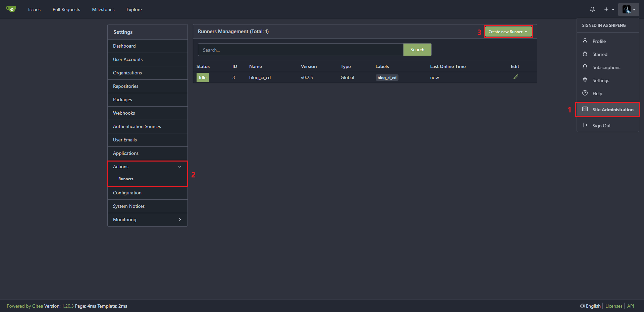Open Subscriptions from the user menu
Image resolution: width=644 pixels, height=312 pixels.
click(x=606, y=67)
